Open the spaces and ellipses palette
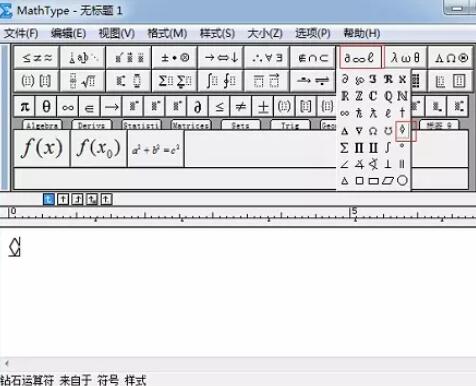 83,58
